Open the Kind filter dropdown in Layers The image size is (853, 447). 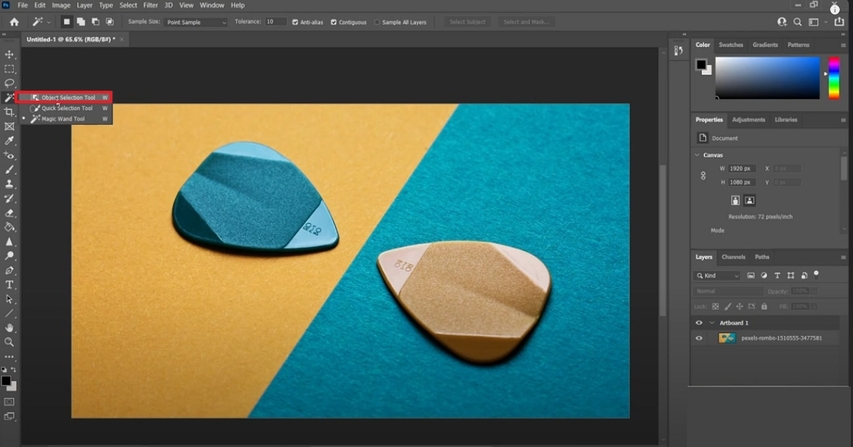[718, 275]
